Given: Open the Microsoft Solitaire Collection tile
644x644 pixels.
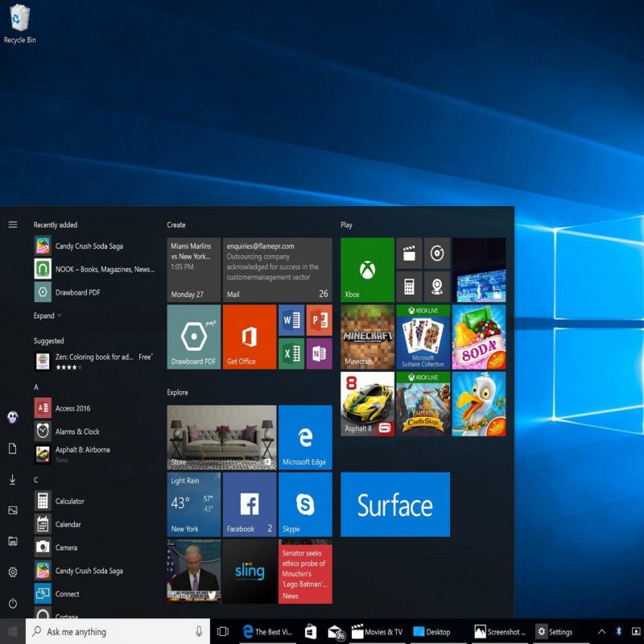Looking at the screenshot, I should (423, 336).
